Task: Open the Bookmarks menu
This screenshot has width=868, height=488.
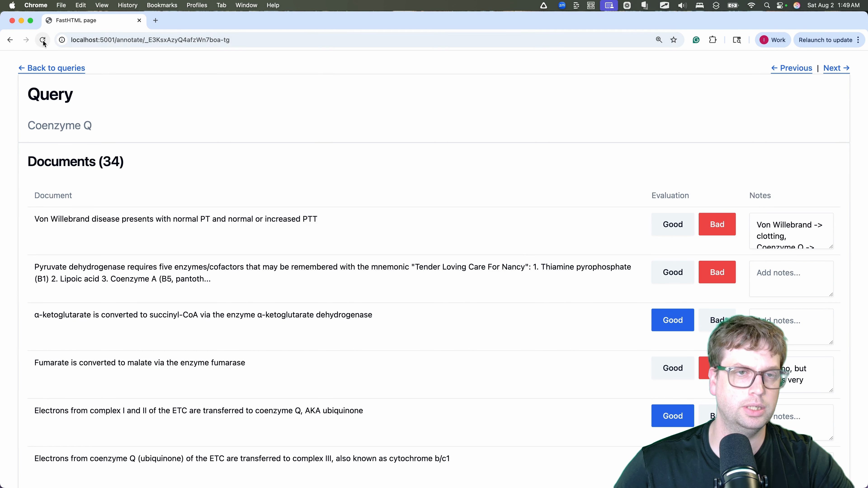Action: [162, 5]
